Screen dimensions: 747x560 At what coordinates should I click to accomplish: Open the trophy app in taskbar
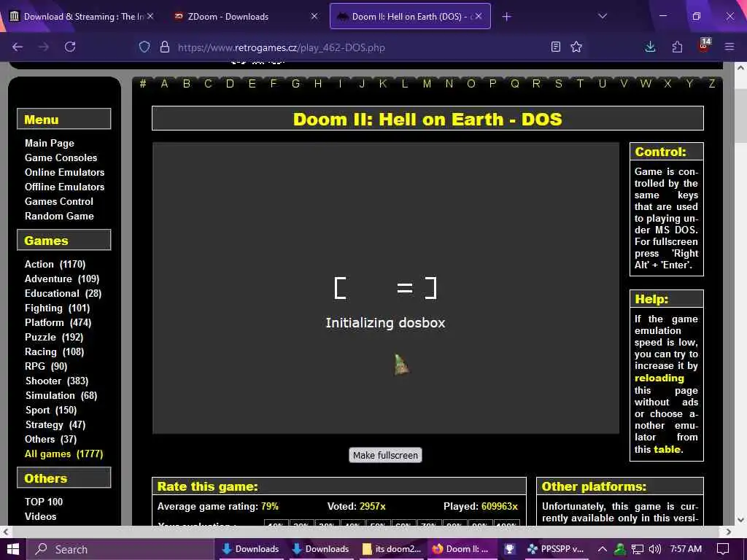click(x=509, y=549)
